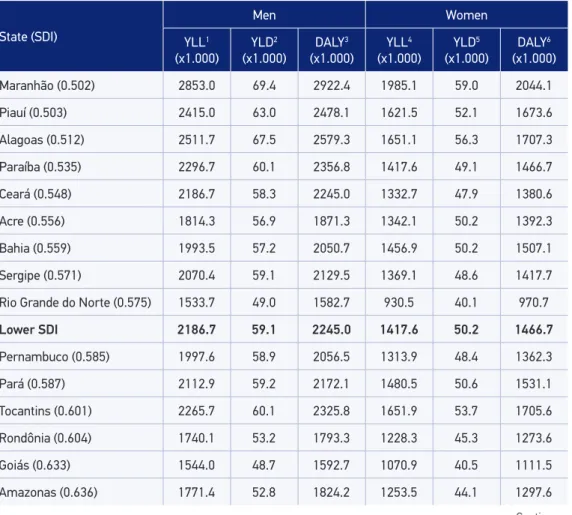The height and width of the screenshot is (515, 572).
Task: Click Ceará women YLL value 1332.7
Action: coord(399,194)
